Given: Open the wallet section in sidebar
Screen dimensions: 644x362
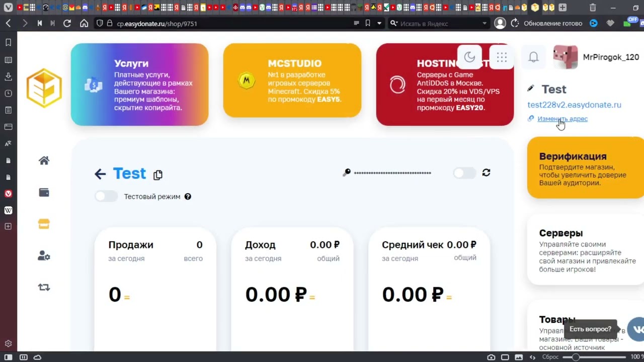Looking at the screenshot, I should coord(44,193).
